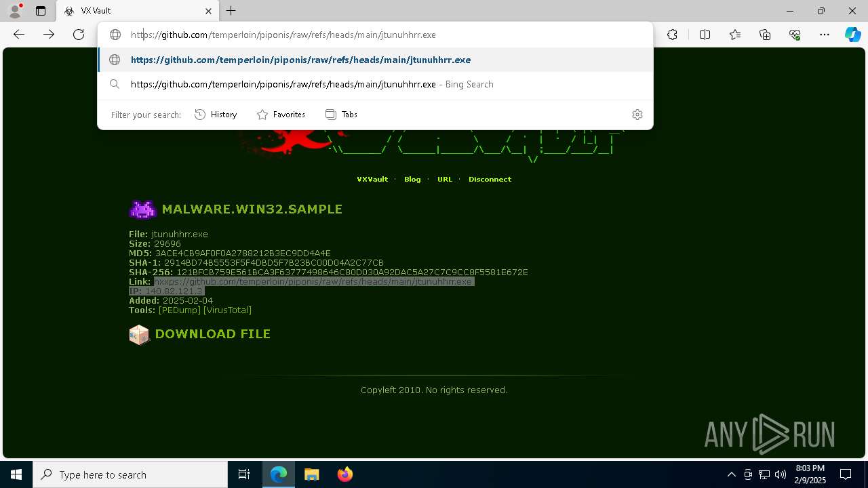This screenshot has height=488, width=868.
Task: Click the DOWNLOAD FILE link
Action: pos(212,334)
